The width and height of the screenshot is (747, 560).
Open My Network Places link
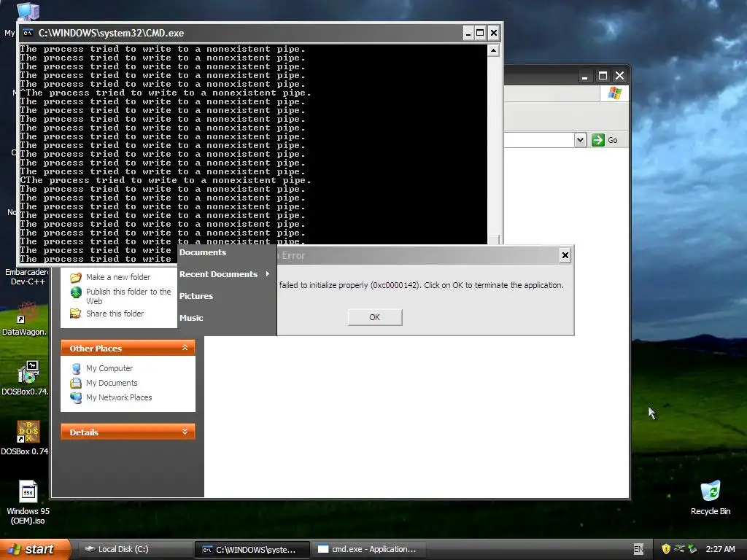(119, 397)
